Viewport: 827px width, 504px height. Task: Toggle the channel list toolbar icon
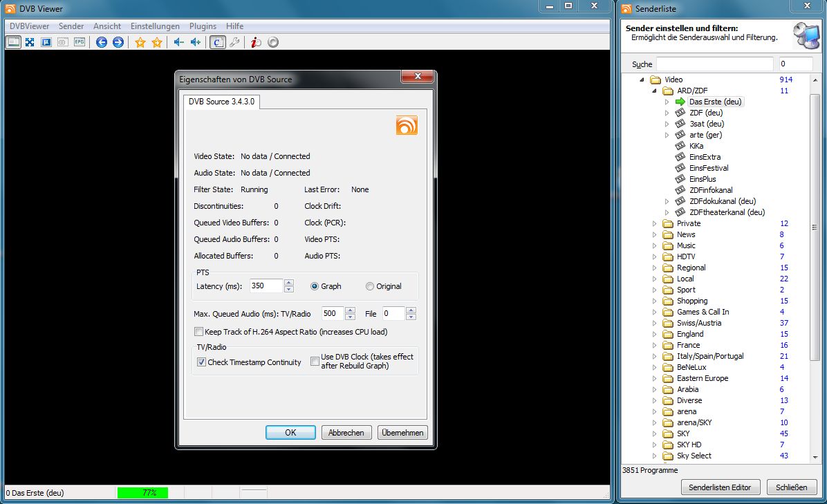coord(218,42)
